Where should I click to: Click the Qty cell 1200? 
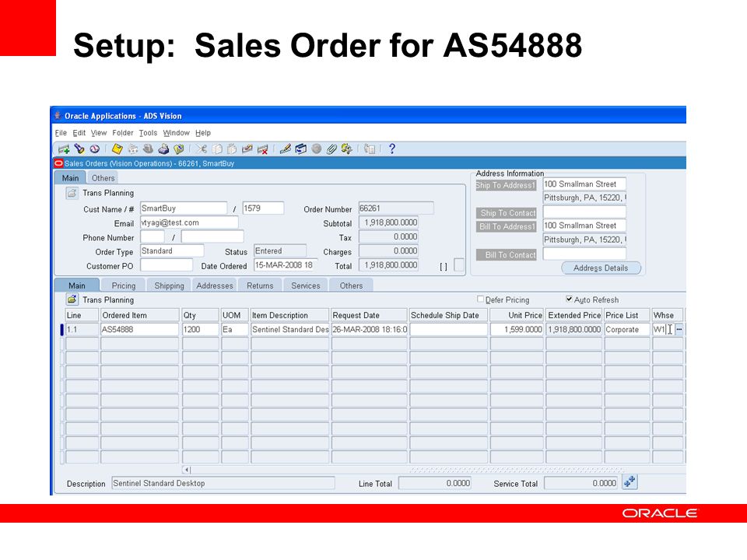pyautogui.click(x=201, y=330)
